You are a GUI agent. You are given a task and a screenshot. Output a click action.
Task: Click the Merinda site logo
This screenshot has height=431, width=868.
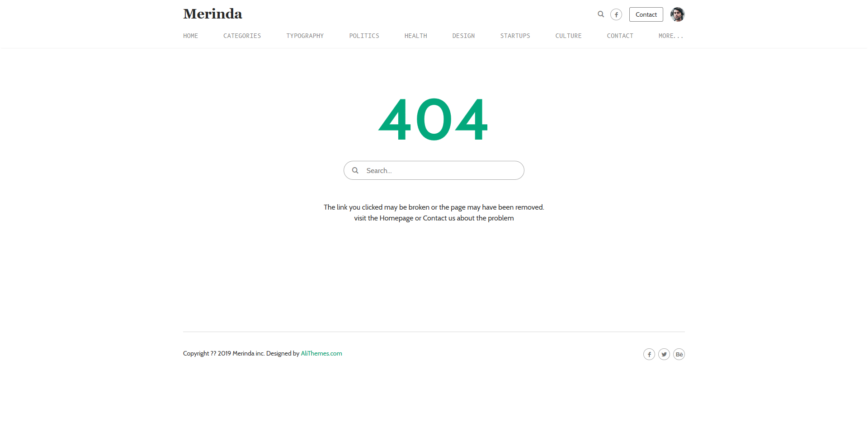click(212, 14)
